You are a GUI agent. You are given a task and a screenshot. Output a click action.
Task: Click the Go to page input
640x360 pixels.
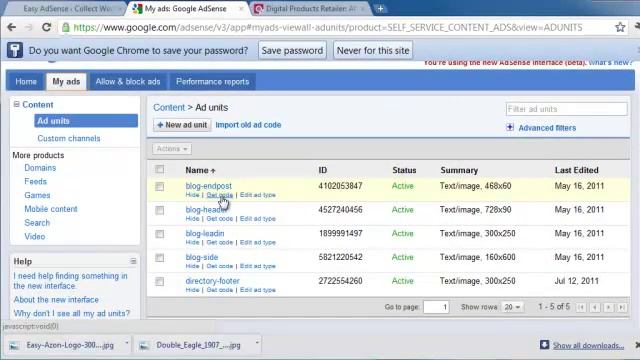pos(436,307)
